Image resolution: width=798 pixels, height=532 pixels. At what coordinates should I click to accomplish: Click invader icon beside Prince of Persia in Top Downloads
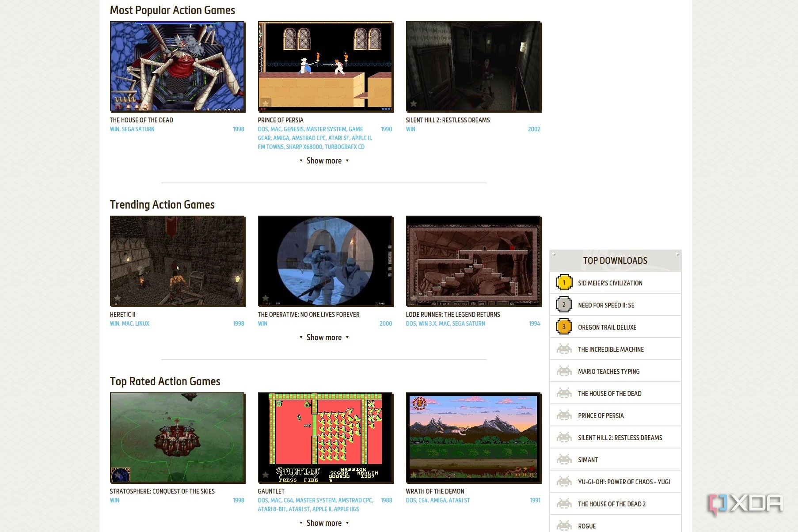coord(564,415)
